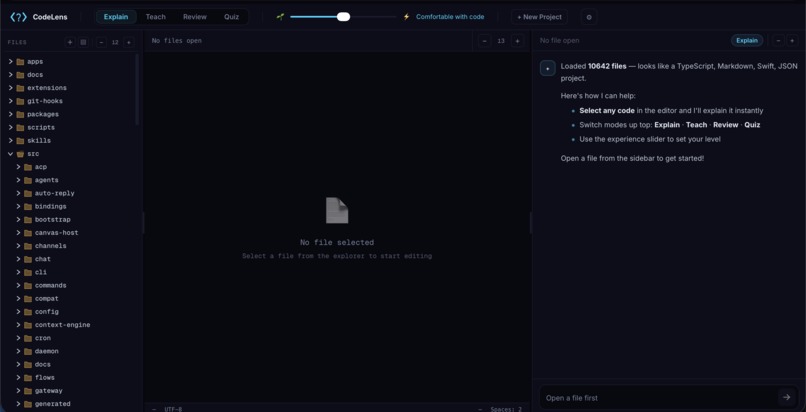This screenshot has width=806, height=412.
Task: Expand the apps folder chevron
Action: coord(10,62)
